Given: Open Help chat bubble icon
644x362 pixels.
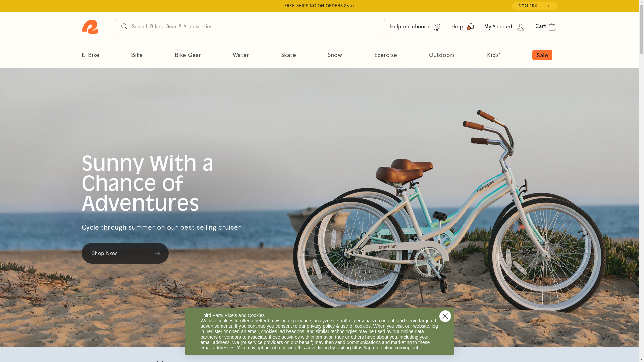Looking at the screenshot, I should point(470,27).
